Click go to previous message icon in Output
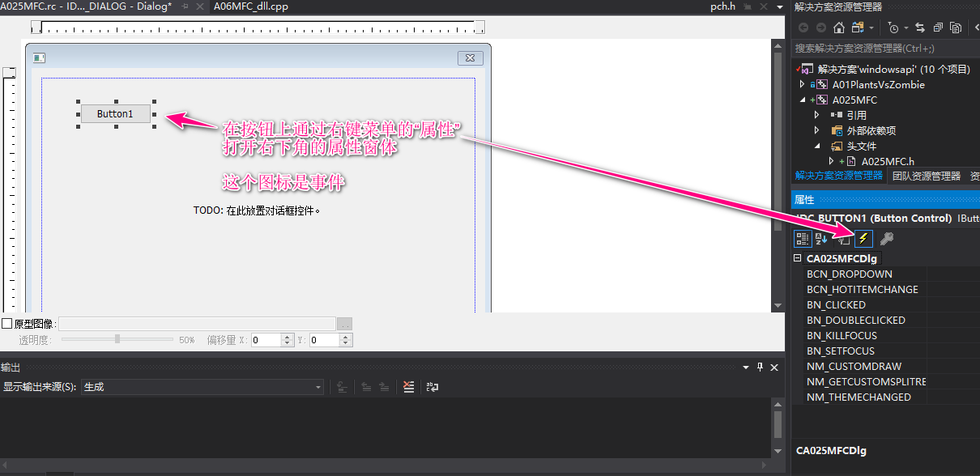 [366, 387]
